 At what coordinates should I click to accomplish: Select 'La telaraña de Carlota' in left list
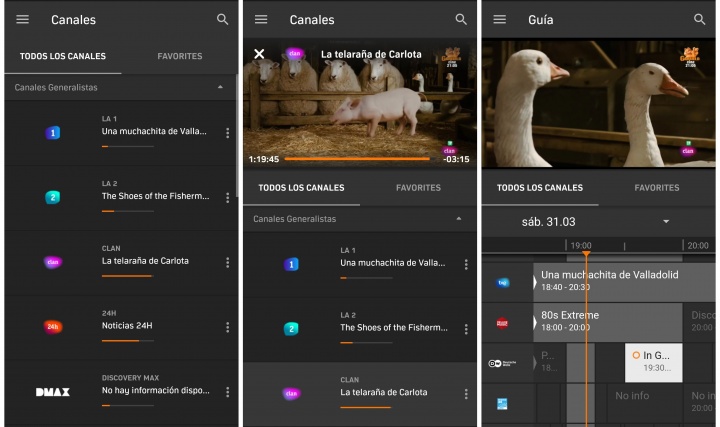(145, 261)
